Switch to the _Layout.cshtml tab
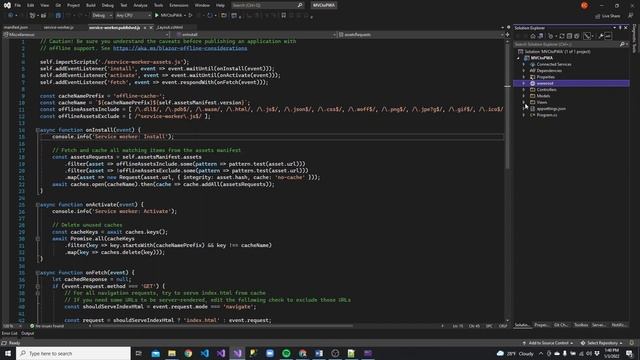The width and height of the screenshot is (640, 360). click(170, 27)
